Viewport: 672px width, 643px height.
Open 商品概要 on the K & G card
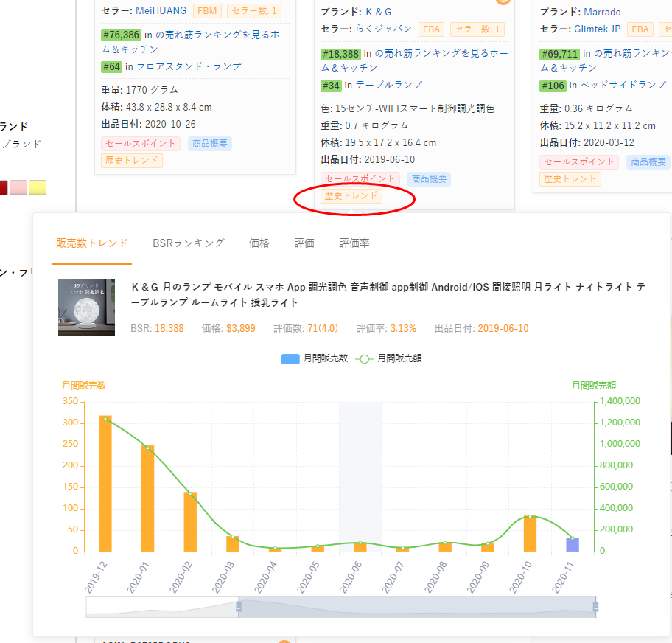pyautogui.click(x=428, y=179)
